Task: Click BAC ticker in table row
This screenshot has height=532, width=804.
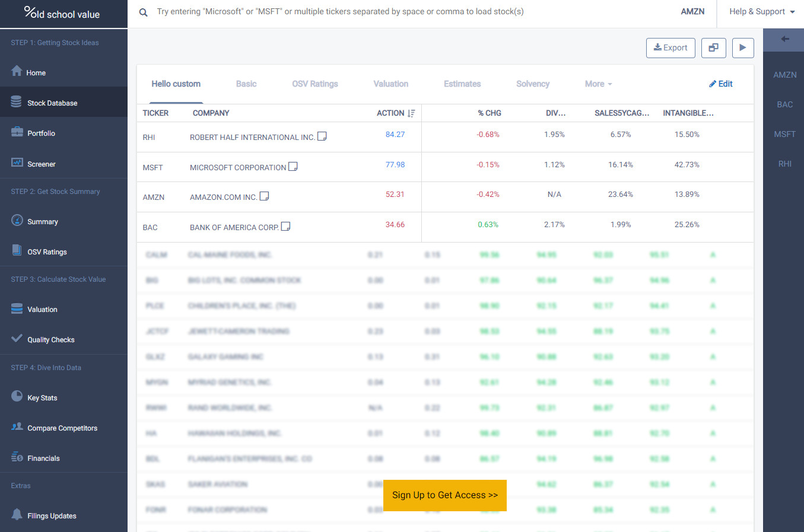Action: pyautogui.click(x=150, y=228)
